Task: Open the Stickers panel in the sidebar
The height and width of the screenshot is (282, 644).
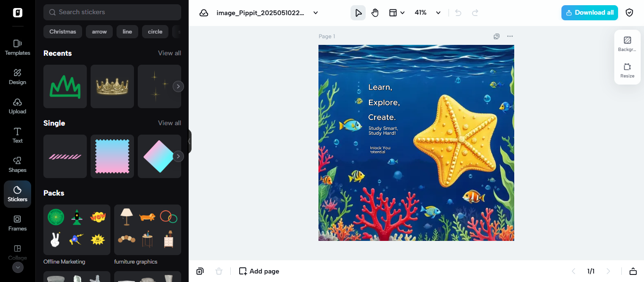Action: point(17,194)
